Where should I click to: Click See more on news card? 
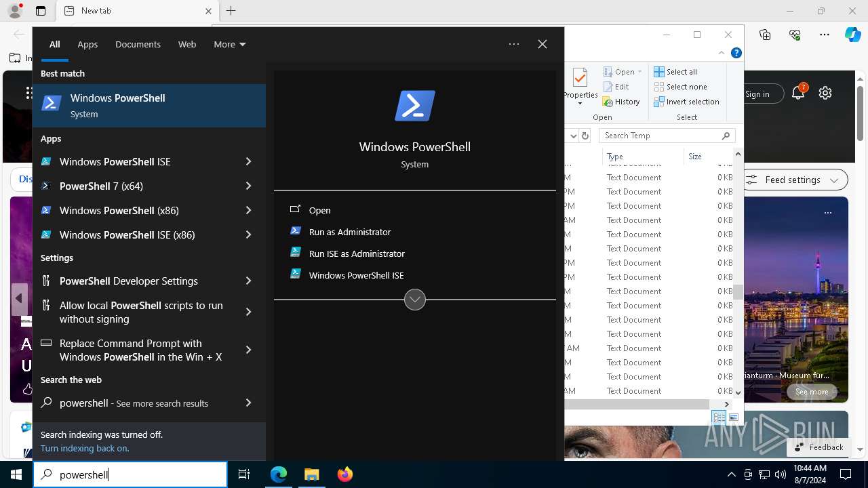click(x=812, y=392)
